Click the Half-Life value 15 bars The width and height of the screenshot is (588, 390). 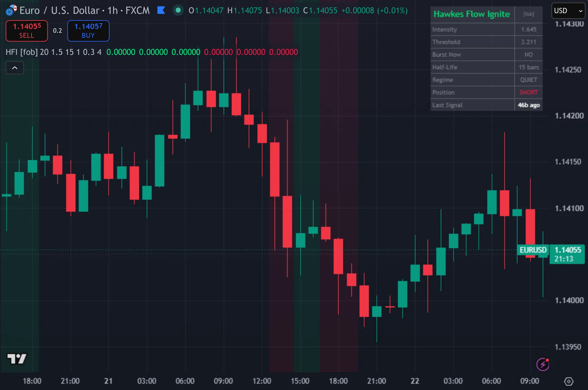point(529,67)
